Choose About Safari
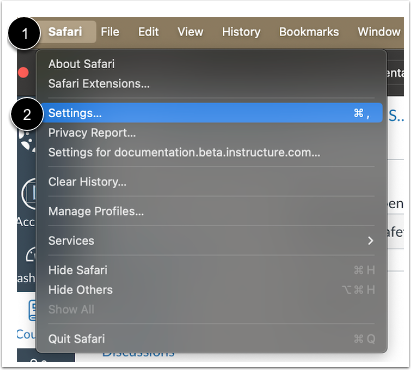The width and height of the screenshot is (411, 370). [211, 64]
